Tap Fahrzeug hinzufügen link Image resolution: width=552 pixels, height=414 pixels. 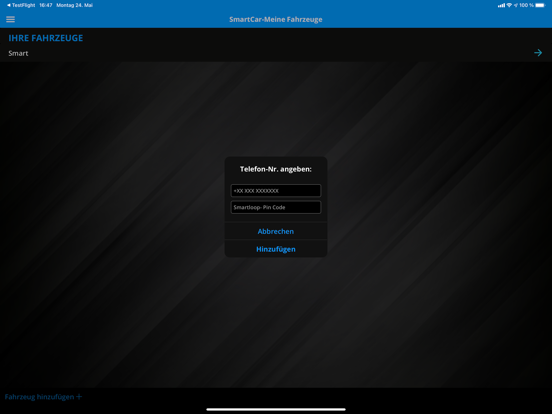pyautogui.click(x=43, y=397)
